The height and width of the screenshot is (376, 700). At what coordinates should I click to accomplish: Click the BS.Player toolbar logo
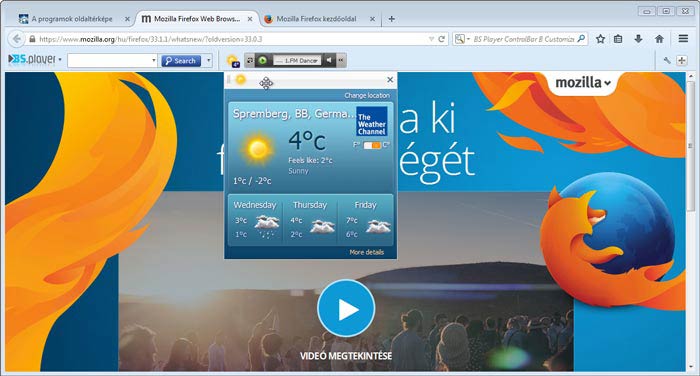coord(32,59)
